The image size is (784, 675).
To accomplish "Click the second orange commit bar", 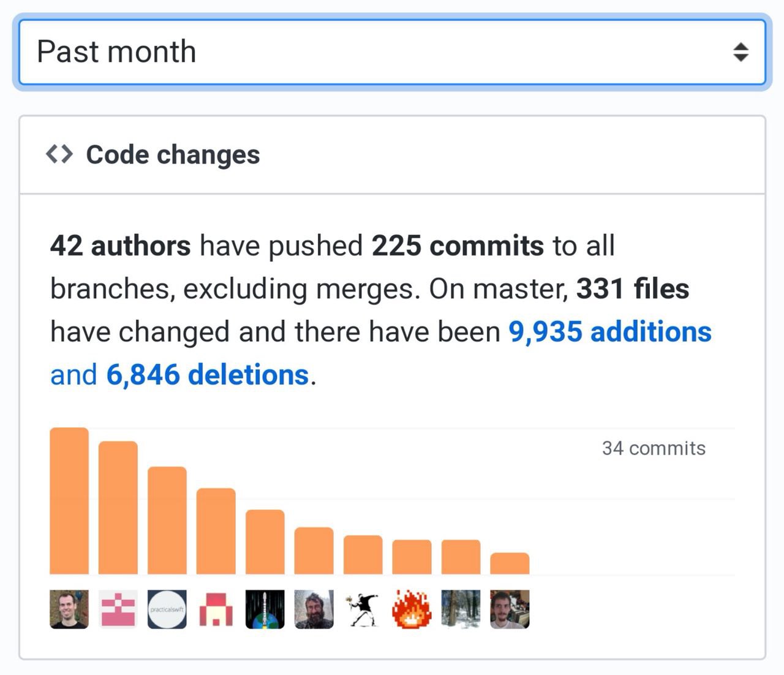I will click(118, 508).
